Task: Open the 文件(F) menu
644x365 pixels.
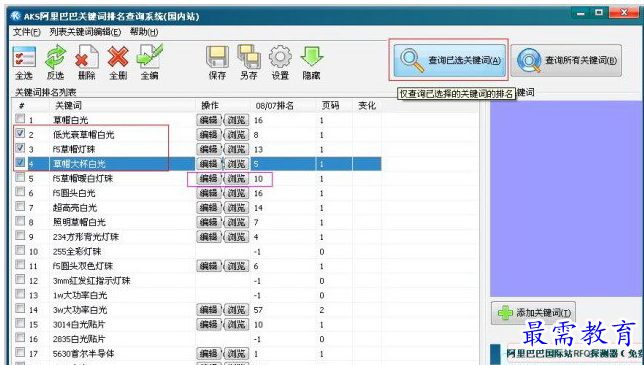Action: (x=27, y=32)
